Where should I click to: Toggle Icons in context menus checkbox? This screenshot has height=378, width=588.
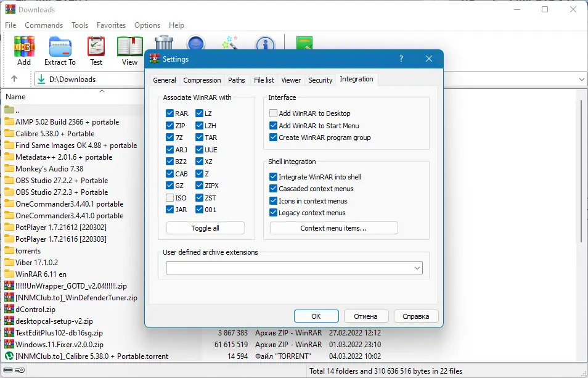(x=273, y=201)
